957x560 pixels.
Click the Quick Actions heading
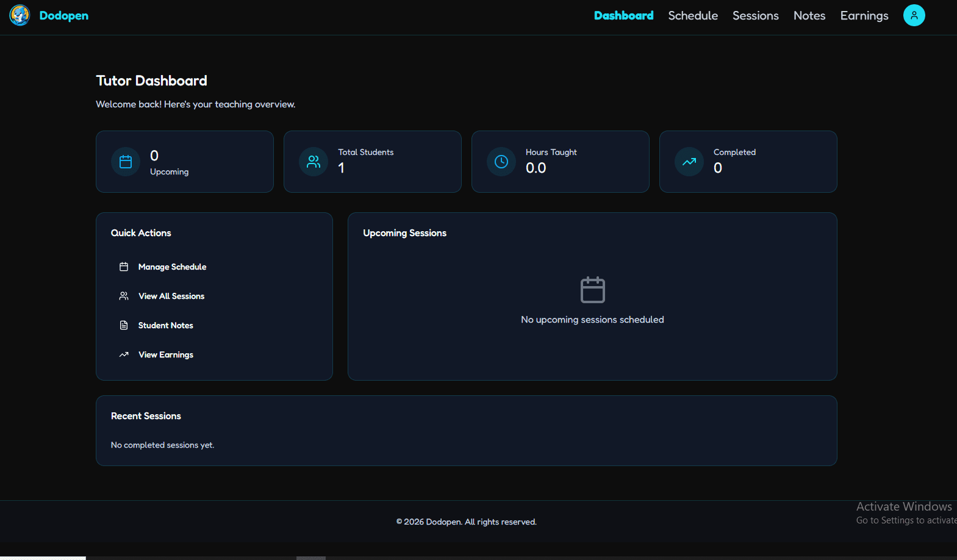[141, 233]
